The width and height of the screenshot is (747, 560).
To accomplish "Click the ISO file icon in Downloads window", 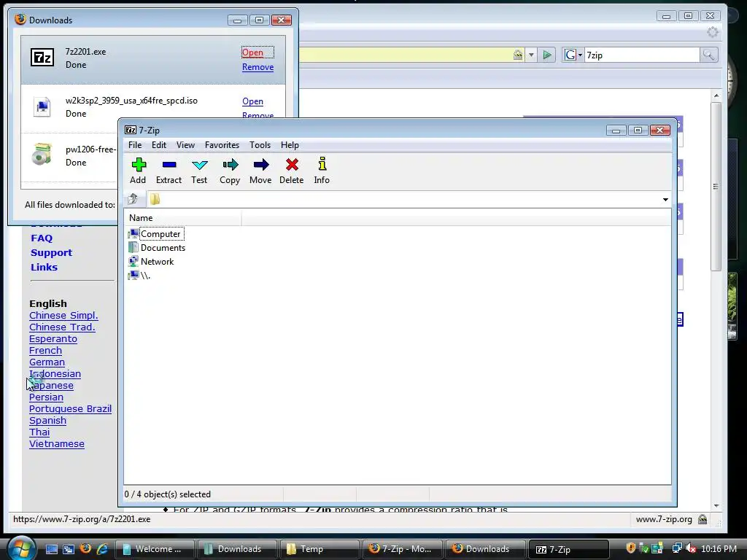I will pos(42,106).
